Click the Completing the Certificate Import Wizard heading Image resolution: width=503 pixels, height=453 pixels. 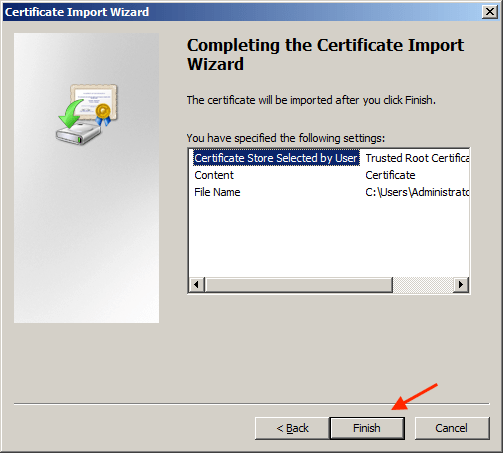pos(325,54)
